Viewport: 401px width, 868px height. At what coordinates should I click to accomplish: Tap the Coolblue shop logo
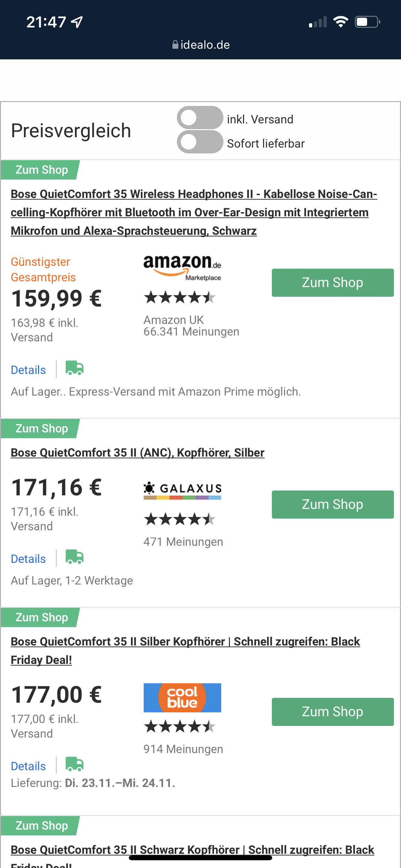[x=182, y=698]
